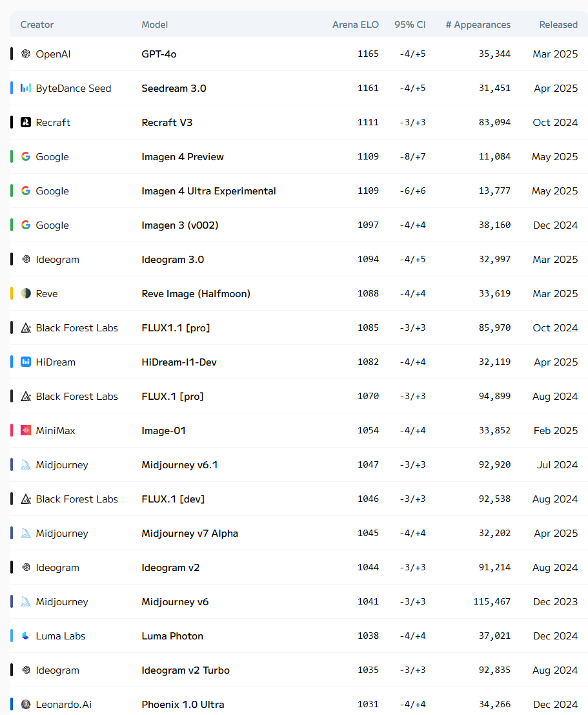The width and height of the screenshot is (588, 715).
Task: Select the Reve Image (Halfmoon) model name
Action: pos(196,293)
